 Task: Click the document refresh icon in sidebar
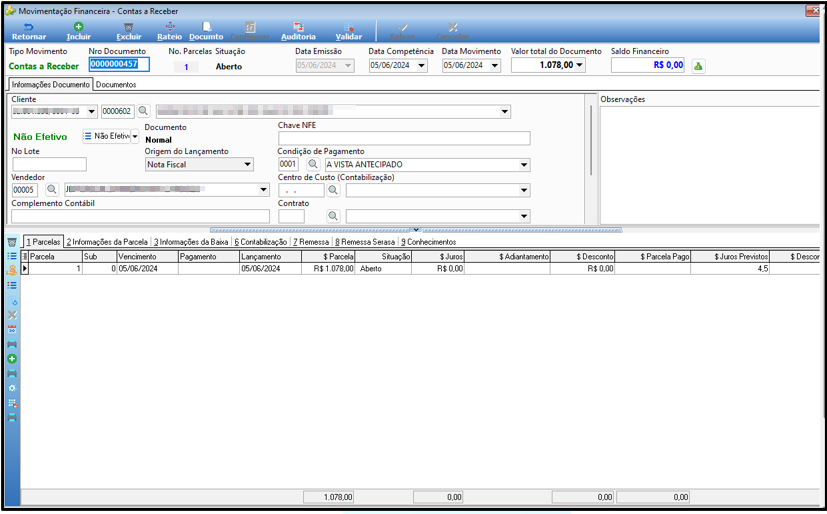click(x=12, y=300)
